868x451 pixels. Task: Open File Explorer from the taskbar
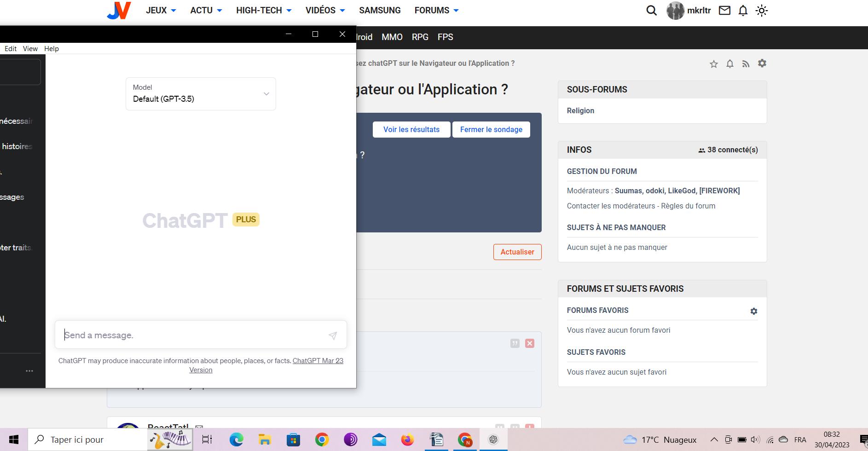pos(265,439)
